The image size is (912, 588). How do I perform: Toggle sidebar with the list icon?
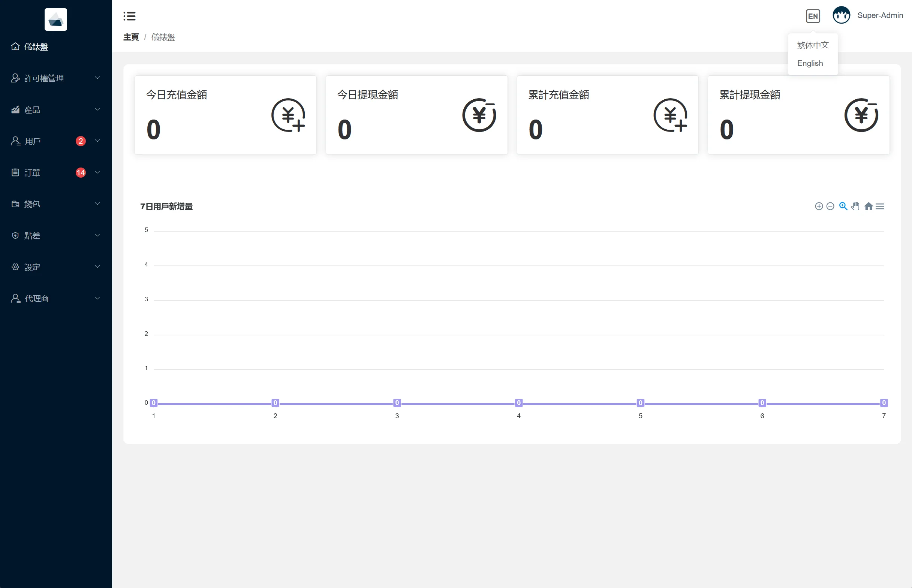(129, 16)
